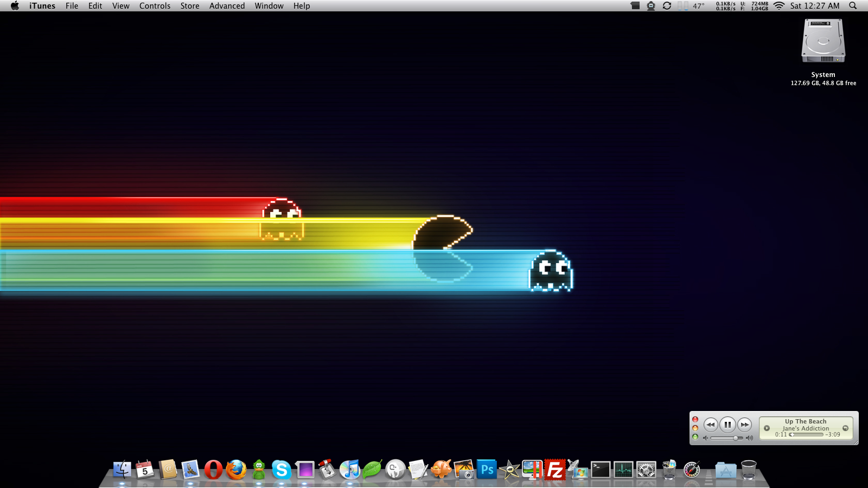Open Activity Monitor from the dock
The height and width of the screenshot is (488, 868).
coord(623,470)
